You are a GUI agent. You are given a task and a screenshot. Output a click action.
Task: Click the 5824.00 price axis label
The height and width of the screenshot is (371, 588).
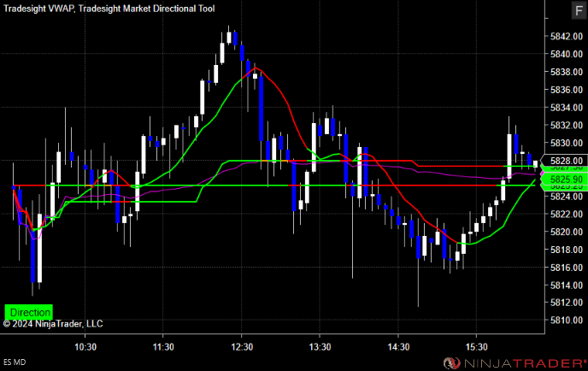click(567, 197)
